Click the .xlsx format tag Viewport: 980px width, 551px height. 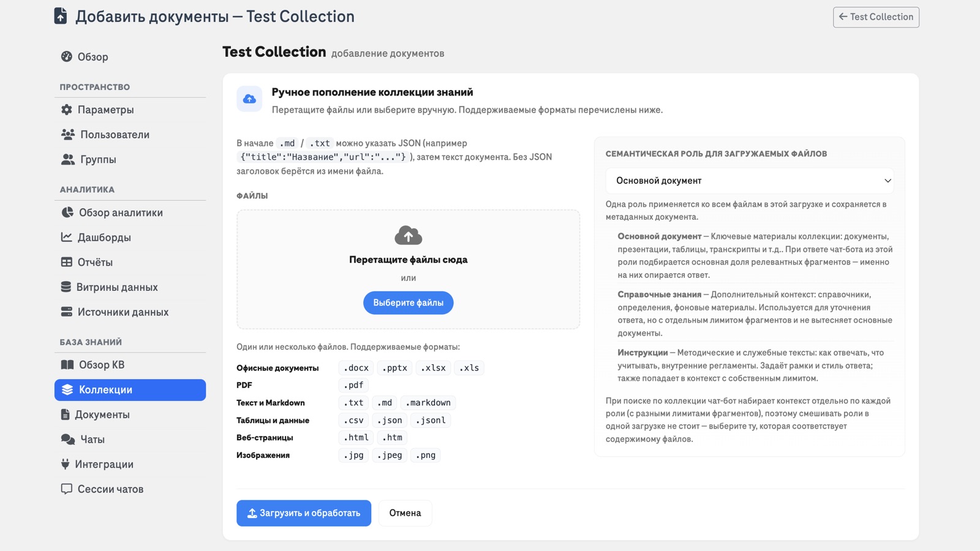434,368
